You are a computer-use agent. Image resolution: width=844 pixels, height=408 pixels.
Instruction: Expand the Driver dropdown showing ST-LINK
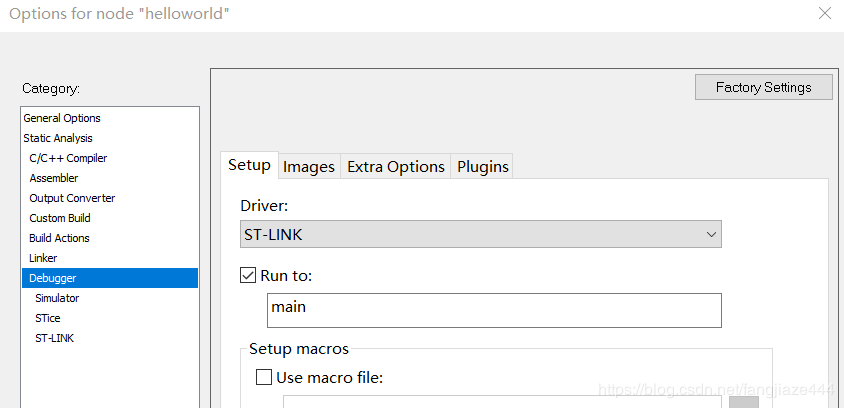pos(480,234)
